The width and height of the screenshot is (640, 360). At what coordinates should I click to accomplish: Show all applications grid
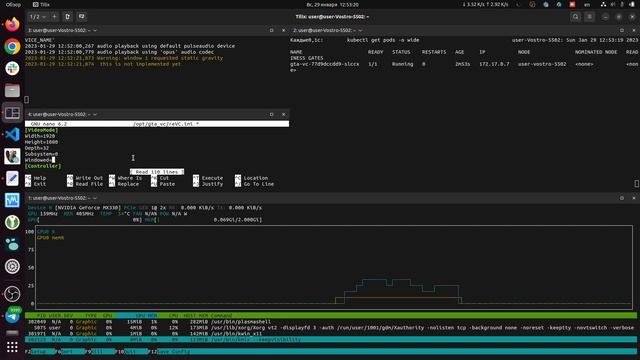tap(12, 347)
